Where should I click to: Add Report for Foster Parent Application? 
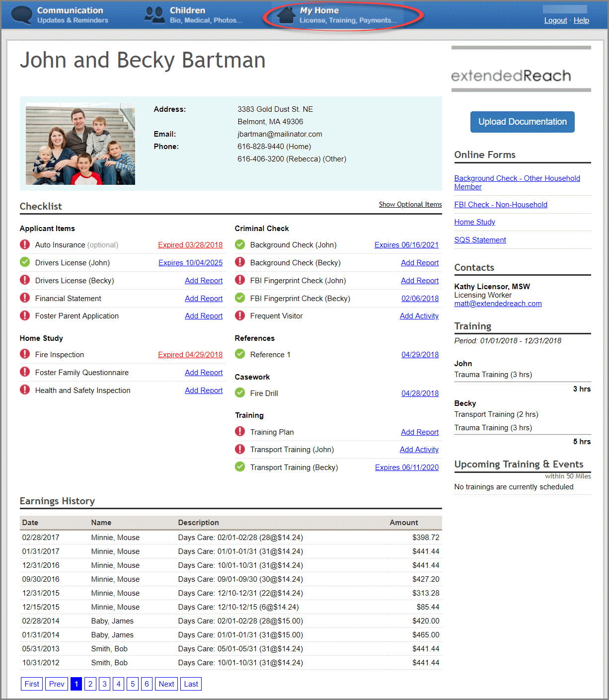[204, 316]
